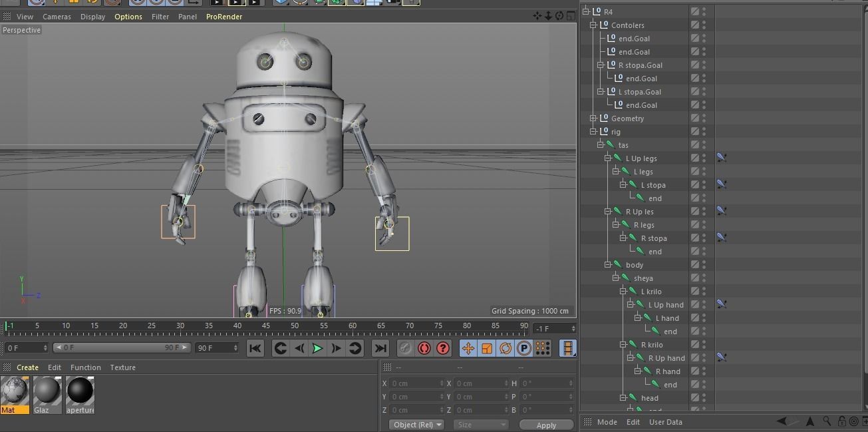Collapse the rig group

tap(593, 131)
